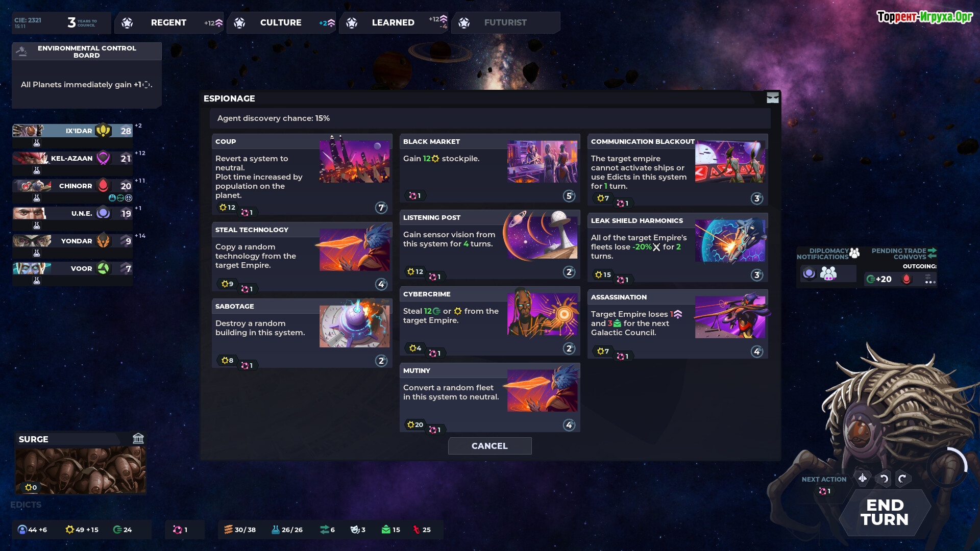Cancel the Espionage dialog
This screenshot has width=980, height=551.
489,446
